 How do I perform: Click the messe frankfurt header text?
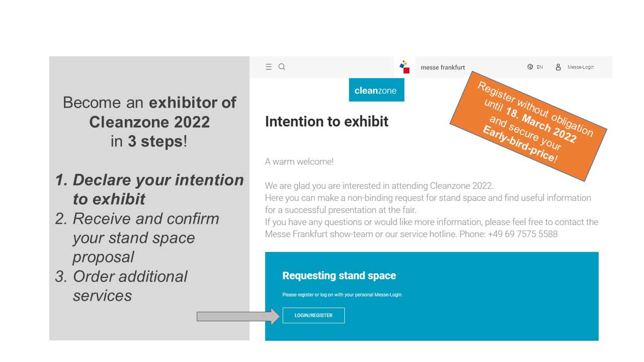tap(443, 67)
